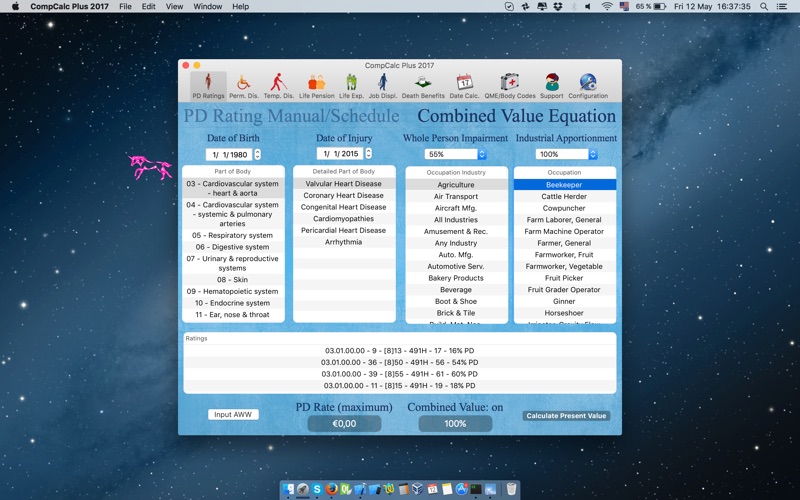The image size is (800, 500).
Task: Select Horseshoer occupation
Action: 564,313
